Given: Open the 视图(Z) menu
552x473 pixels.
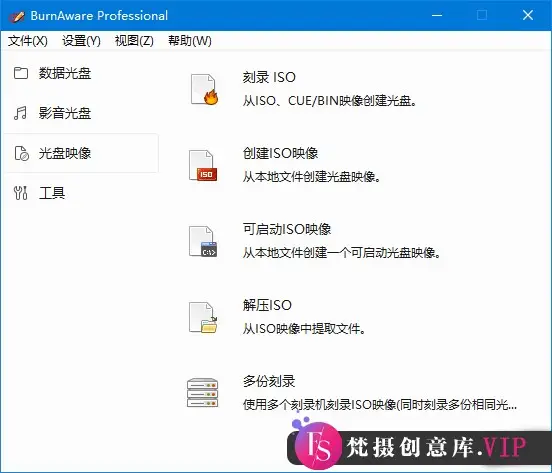Looking at the screenshot, I should (134, 41).
